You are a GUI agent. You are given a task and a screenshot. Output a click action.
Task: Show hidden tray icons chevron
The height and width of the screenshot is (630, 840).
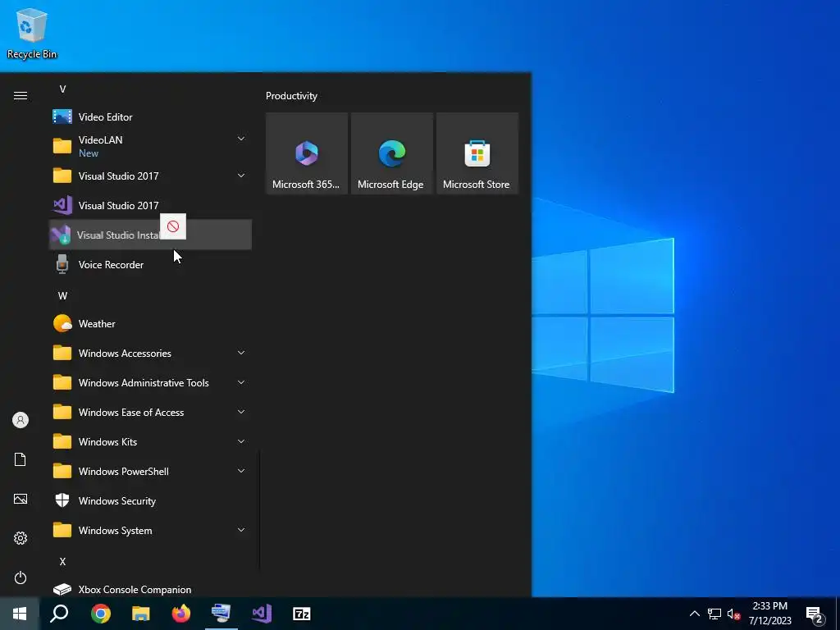pos(694,614)
